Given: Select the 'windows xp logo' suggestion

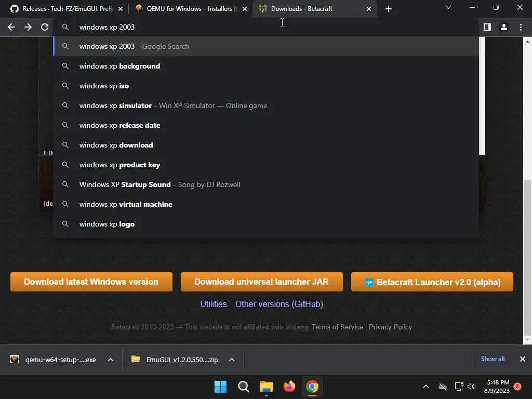Looking at the screenshot, I should 267,224.
